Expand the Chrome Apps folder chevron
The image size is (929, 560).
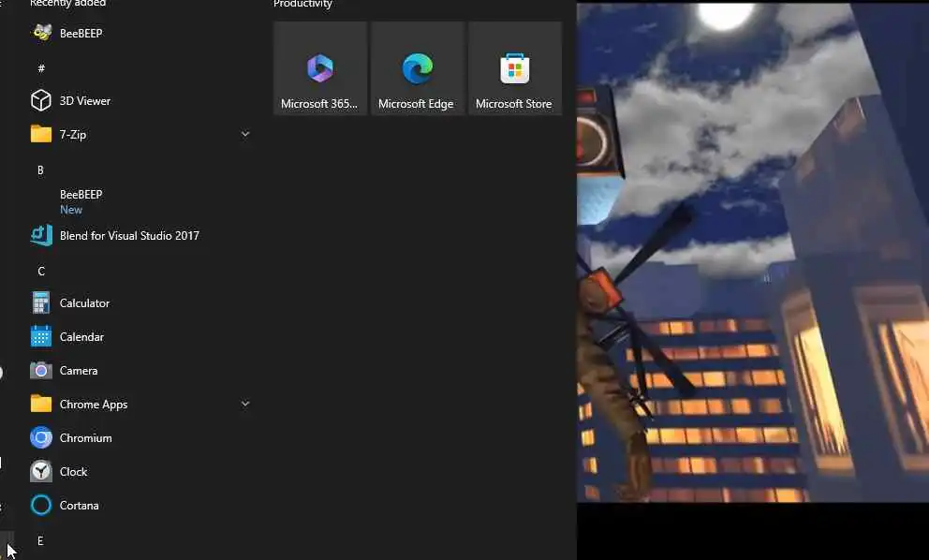coord(244,404)
